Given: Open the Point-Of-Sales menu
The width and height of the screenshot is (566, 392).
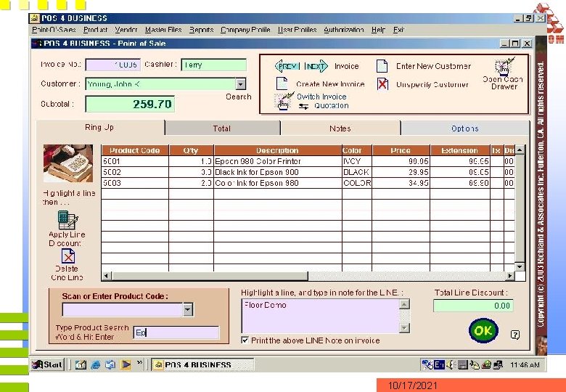Looking at the screenshot, I should click(x=54, y=30).
